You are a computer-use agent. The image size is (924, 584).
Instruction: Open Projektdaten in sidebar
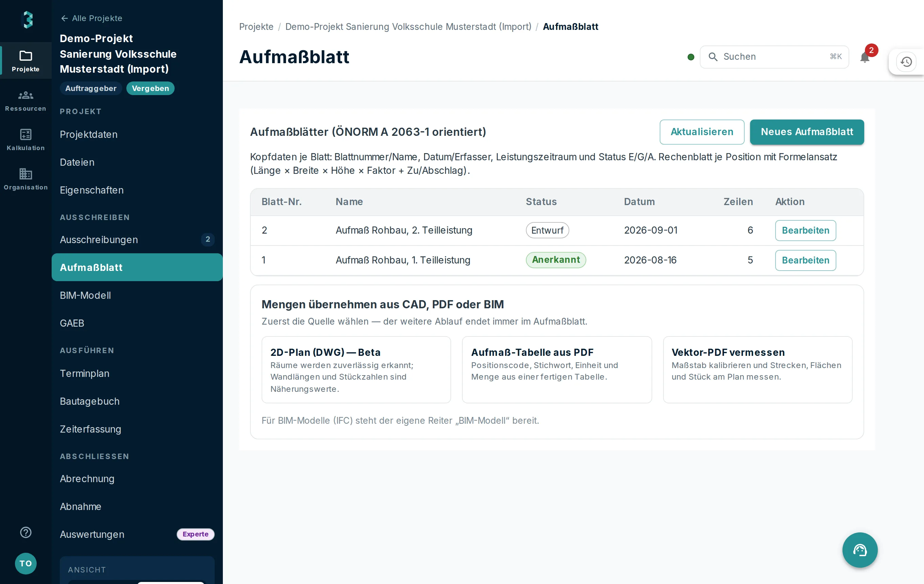point(137,134)
